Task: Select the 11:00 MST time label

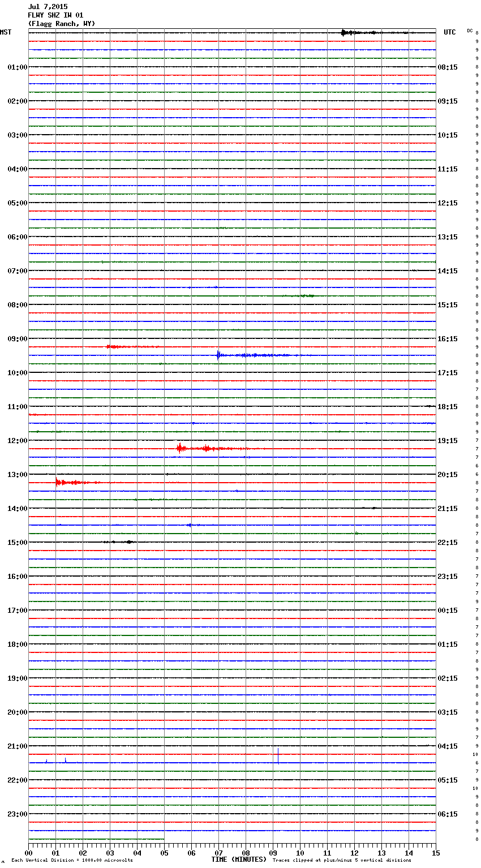Action: pyautogui.click(x=17, y=407)
